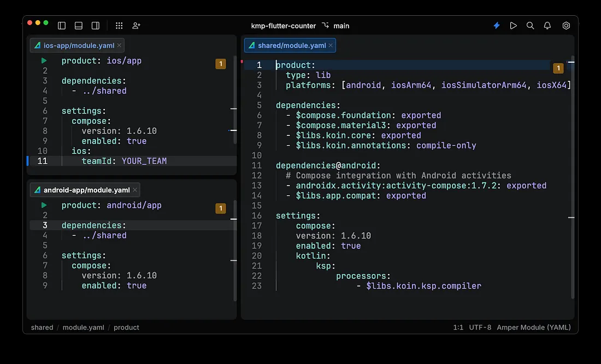
Task: Click the add collaborator person icon
Action: click(x=136, y=26)
